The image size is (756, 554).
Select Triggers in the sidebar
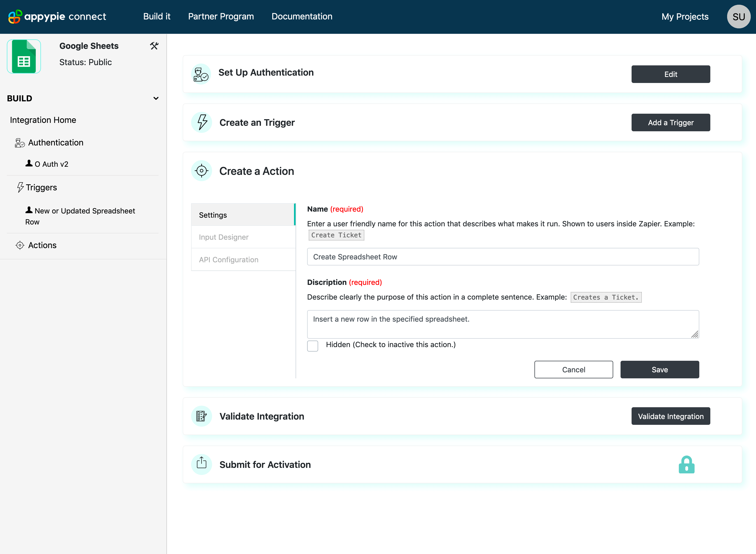tap(41, 187)
